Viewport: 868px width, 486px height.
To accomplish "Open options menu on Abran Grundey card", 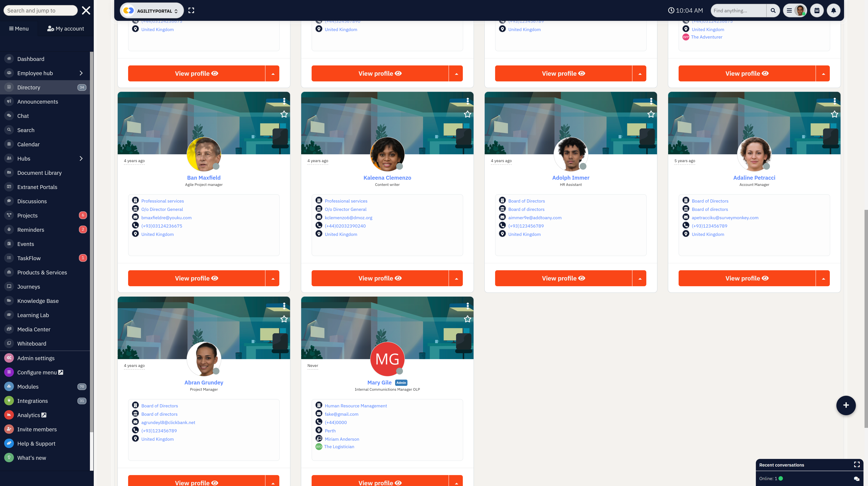I will 284,305.
